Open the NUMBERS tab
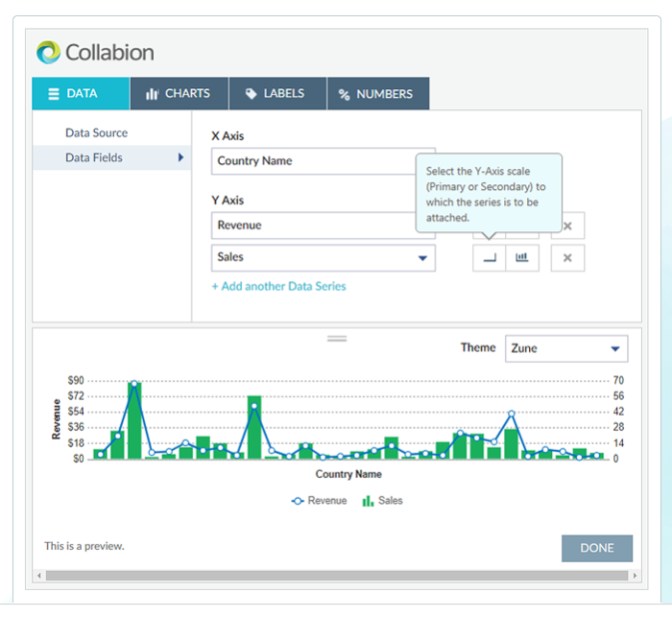This screenshot has width=672, height=617. tap(378, 93)
